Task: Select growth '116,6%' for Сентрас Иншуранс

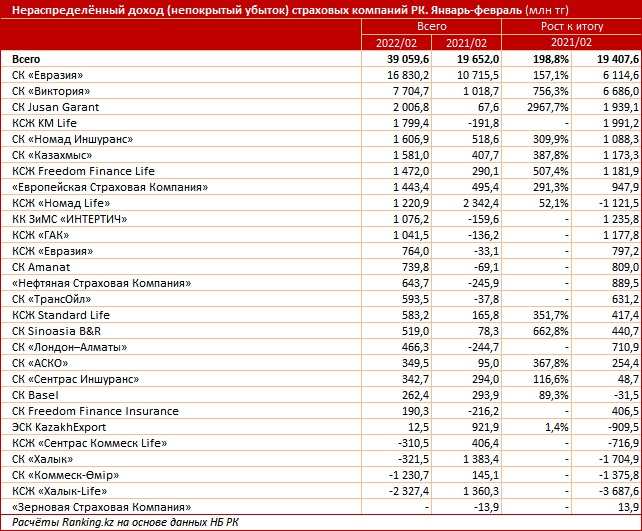Action: click(551, 379)
